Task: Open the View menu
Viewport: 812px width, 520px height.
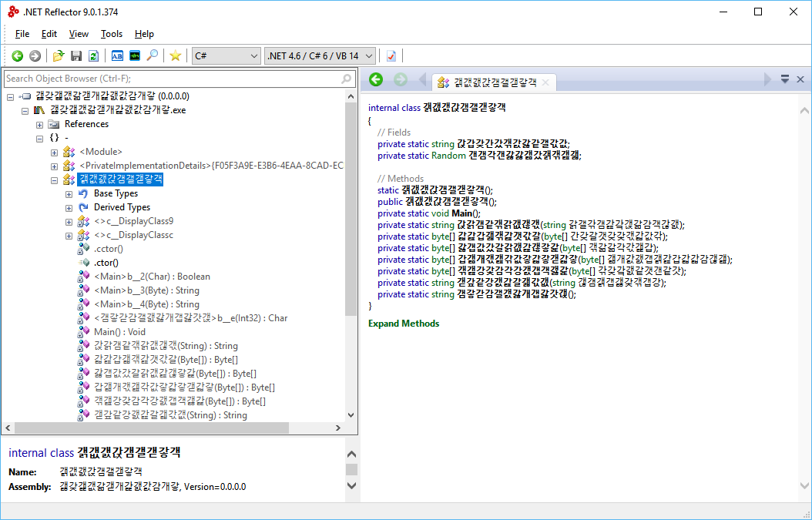Action: tap(79, 34)
